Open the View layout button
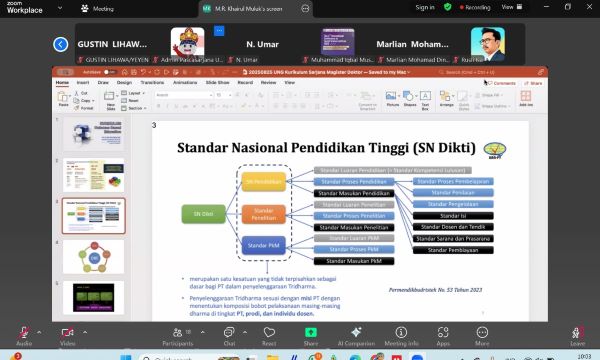This screenshot has width=600, height=360. tap(512, 7)
